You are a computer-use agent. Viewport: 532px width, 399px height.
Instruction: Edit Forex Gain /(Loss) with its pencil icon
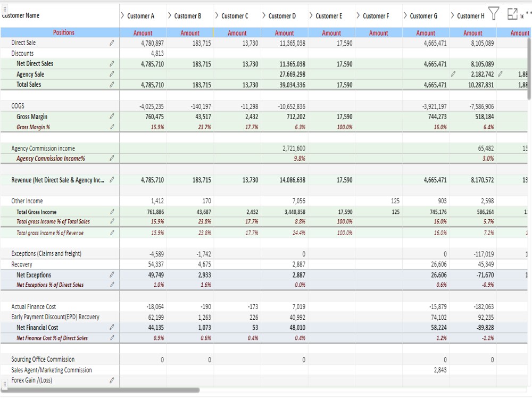coord(112,380)
